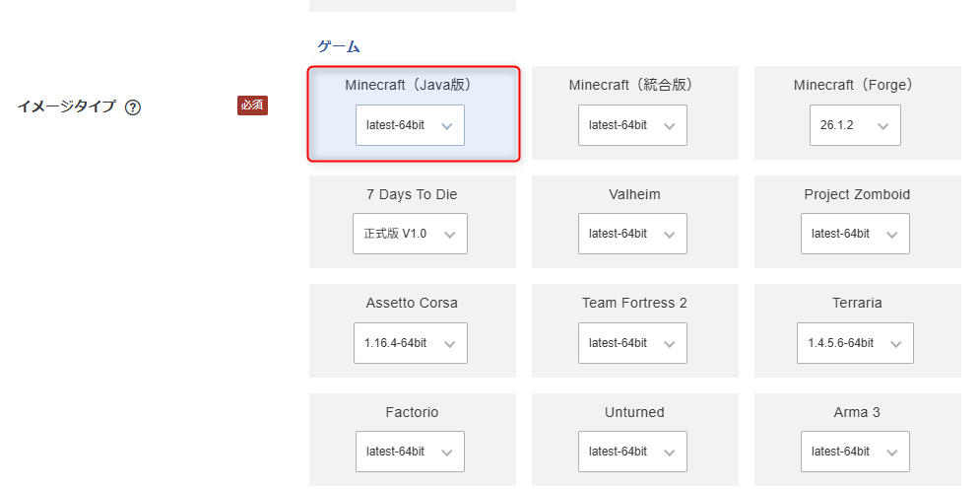This screenshot has width=980, height=490.
Task: Expand the Valheim version dropdown
Action: pos(632,234)
